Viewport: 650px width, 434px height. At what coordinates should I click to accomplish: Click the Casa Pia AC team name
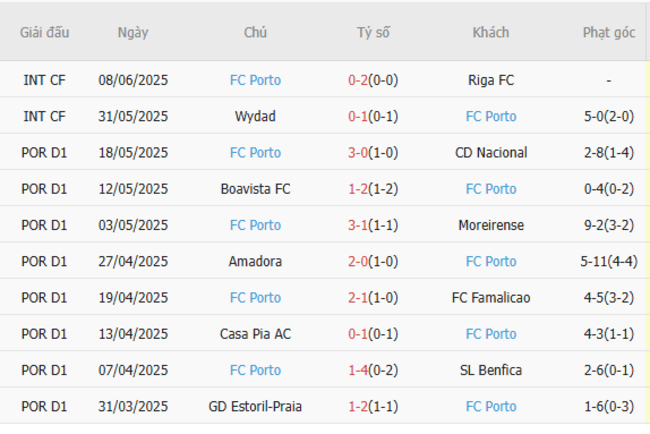pyautogui.click(x=255, y=334)
